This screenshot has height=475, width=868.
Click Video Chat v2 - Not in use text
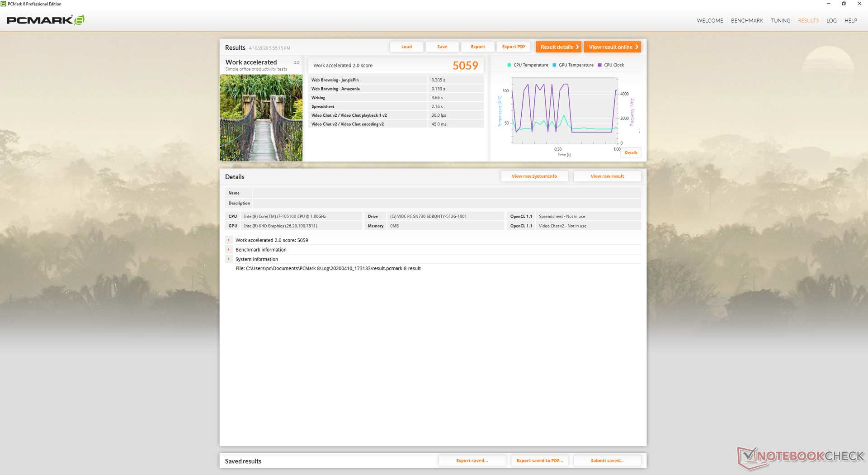[x=562, y=226]
